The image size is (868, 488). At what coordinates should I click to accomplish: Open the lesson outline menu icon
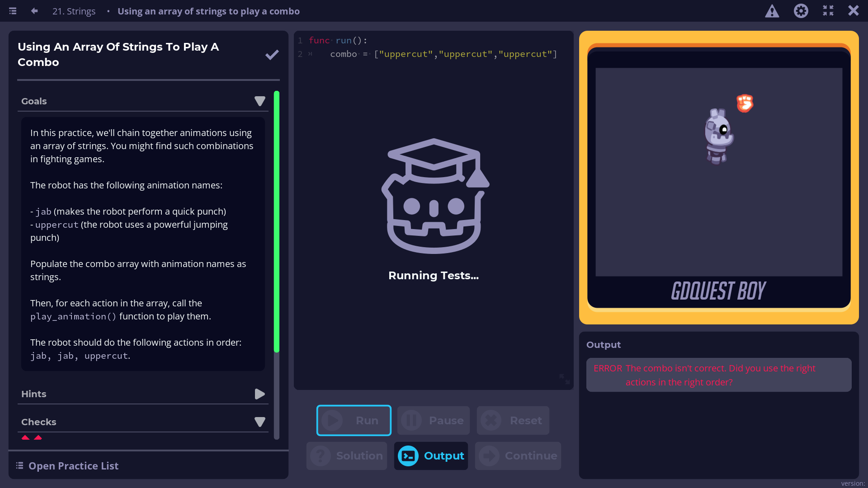[13, 11]
